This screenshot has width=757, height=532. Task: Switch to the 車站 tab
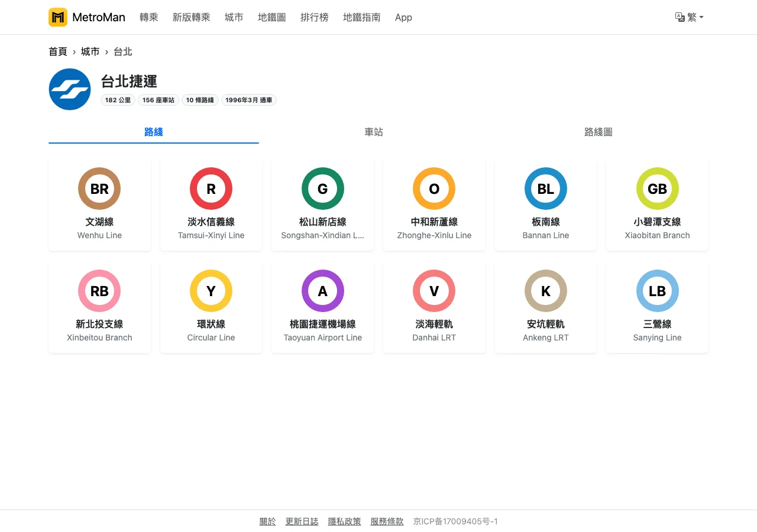coord(374,132)
